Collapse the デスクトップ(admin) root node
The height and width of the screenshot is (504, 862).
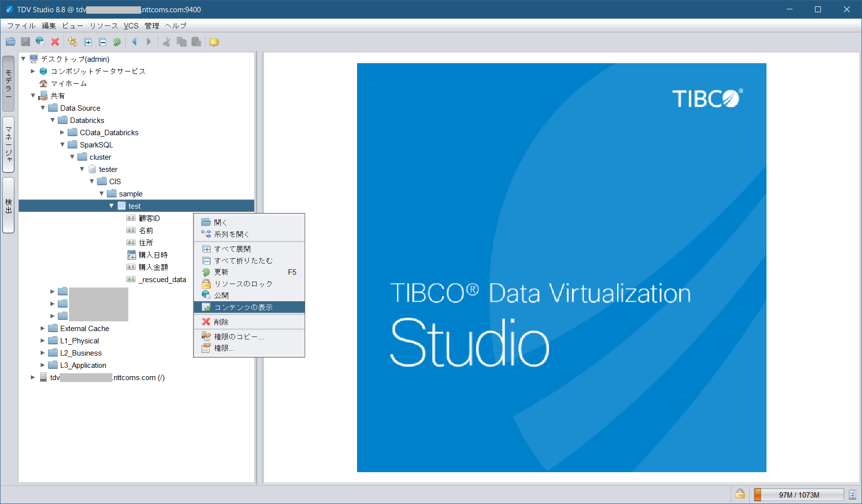coord(23,59)
